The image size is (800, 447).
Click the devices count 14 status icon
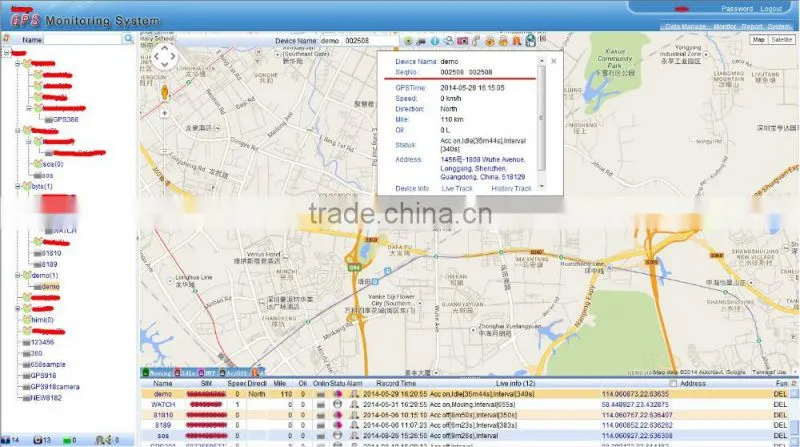pos(6,440)
